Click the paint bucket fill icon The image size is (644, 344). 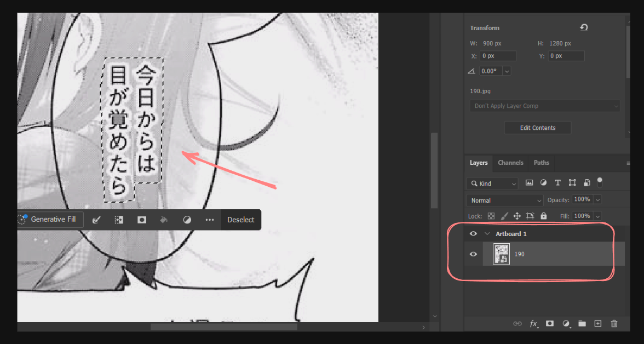click(x=163, y=220)
